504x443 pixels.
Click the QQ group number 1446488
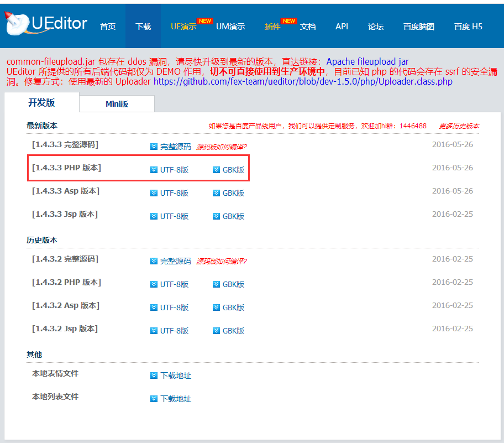click(x=413, y=126)
